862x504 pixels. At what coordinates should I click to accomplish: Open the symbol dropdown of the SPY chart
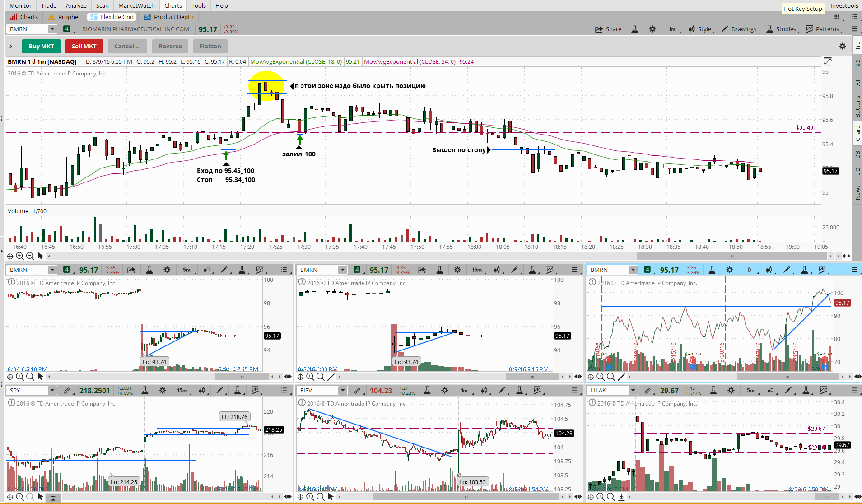coord(52,390)
